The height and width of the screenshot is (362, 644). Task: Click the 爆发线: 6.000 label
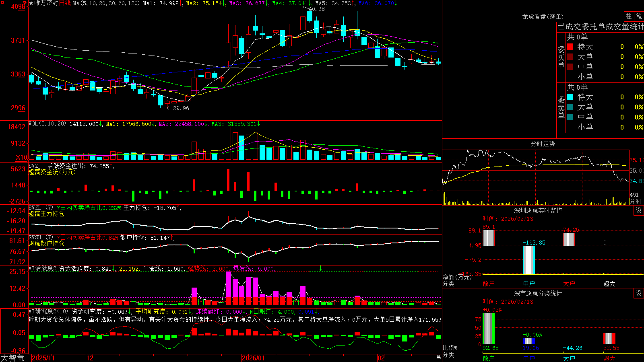[254, 268]
